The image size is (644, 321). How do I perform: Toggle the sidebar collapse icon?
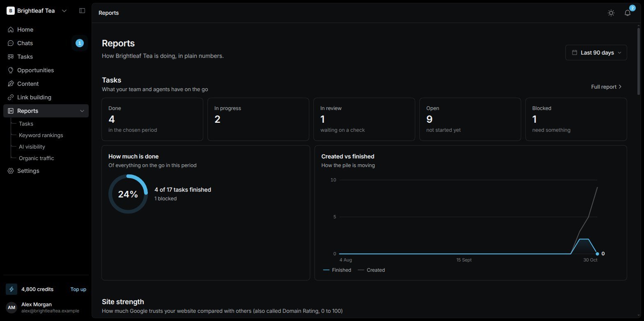click(x=82, y=11)
